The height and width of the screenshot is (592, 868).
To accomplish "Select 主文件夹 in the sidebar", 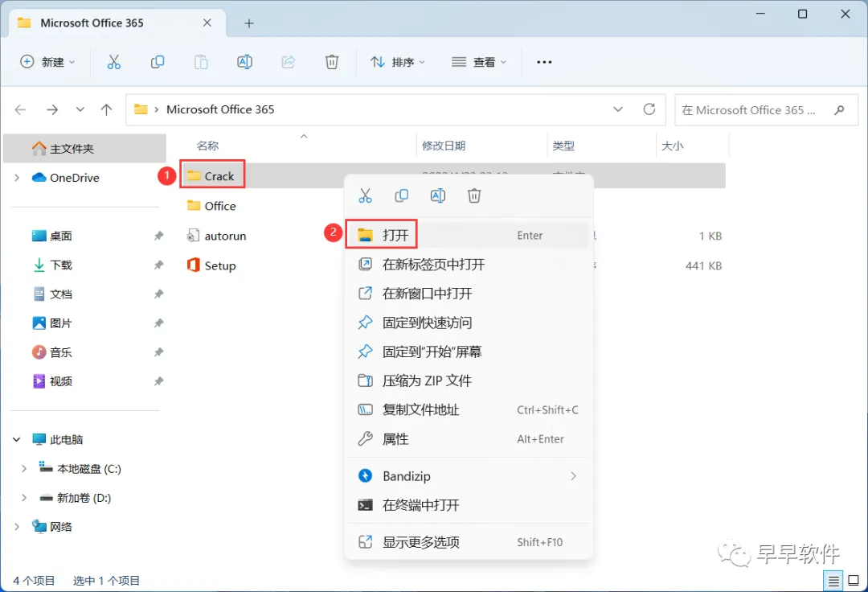I will pyautogui.click(x=84, y=149).
